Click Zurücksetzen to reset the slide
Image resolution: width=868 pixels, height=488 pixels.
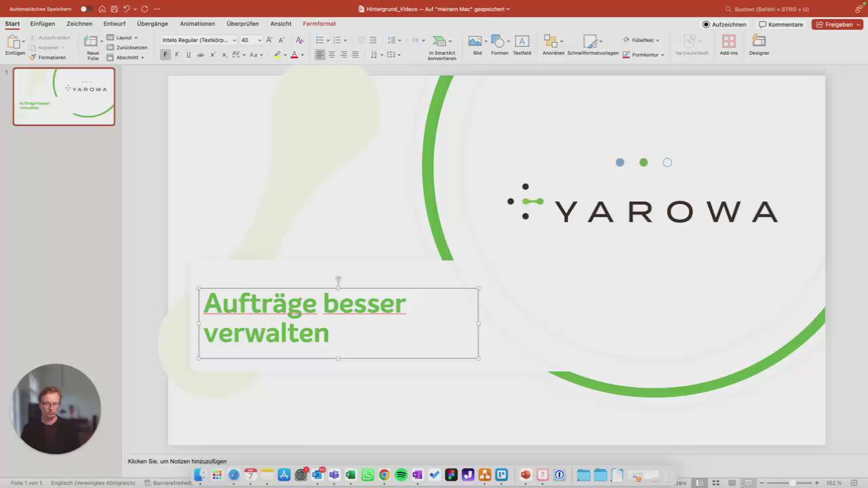pos(127,47)
